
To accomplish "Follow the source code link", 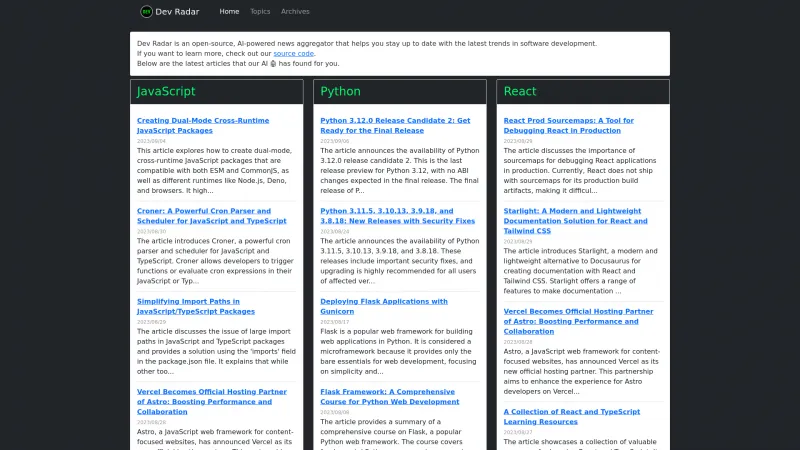I will point(293,53).
